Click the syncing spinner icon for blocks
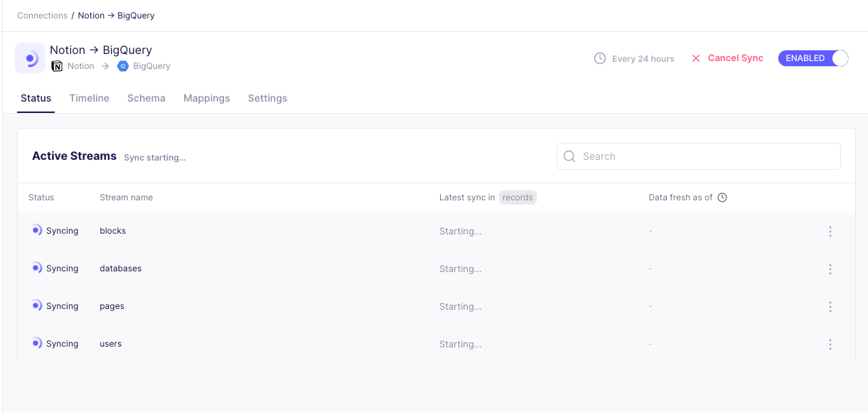This screenshot has width=868, height=412. click(x=36, y=230)
